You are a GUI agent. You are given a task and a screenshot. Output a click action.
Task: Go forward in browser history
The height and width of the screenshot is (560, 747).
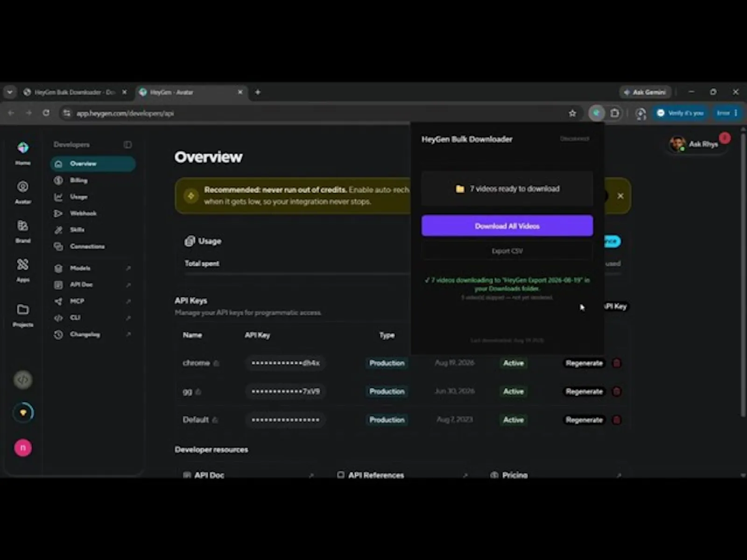coord(28,113)
